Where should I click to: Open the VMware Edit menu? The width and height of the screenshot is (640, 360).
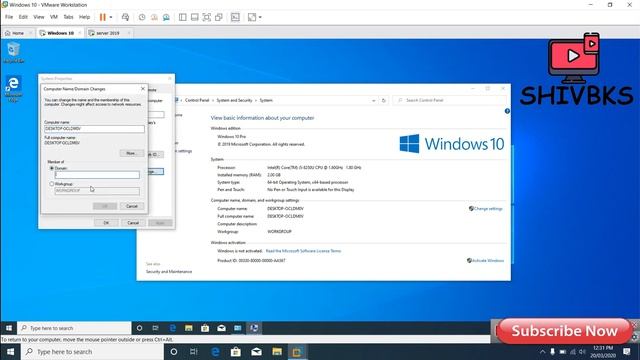(x=23, y=17)
